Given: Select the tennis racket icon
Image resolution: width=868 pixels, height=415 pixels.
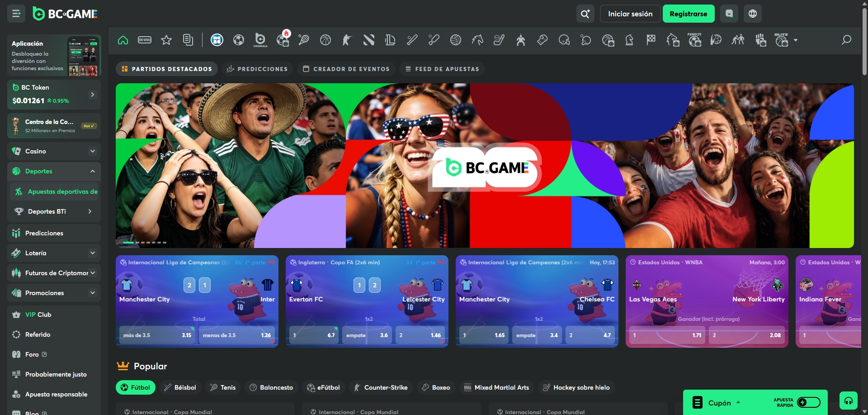Looking at the screenshot, I should coord(304,40).
